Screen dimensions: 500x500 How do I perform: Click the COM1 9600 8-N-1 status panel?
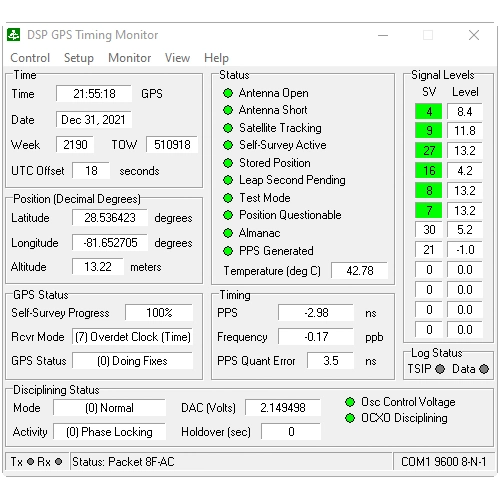coord(443,462)
